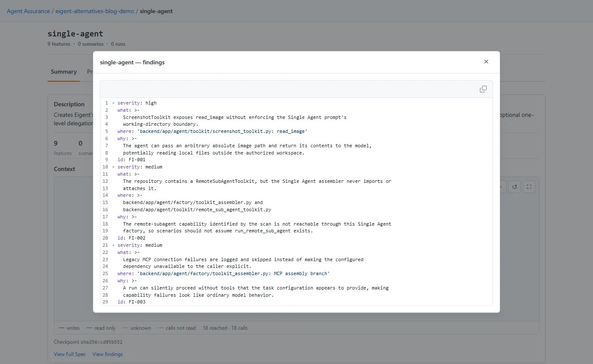Click the "id: FI-002" line
593x364 pixels.
coord(131,238)
